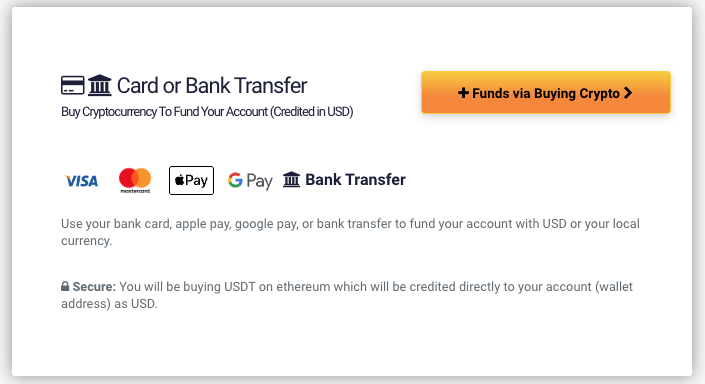Click the payment methods description paragraph
The height and width of the screenshot is (384, 705).
(350, 232)
